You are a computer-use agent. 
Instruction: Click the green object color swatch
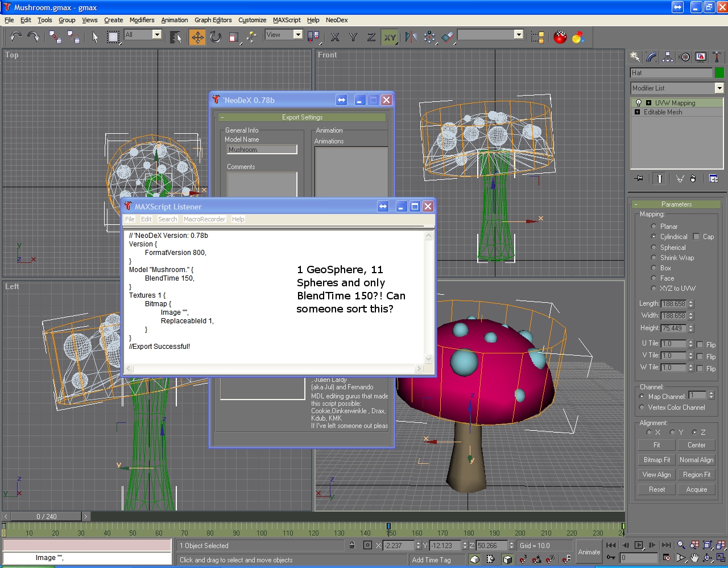(x=719, y=73)
